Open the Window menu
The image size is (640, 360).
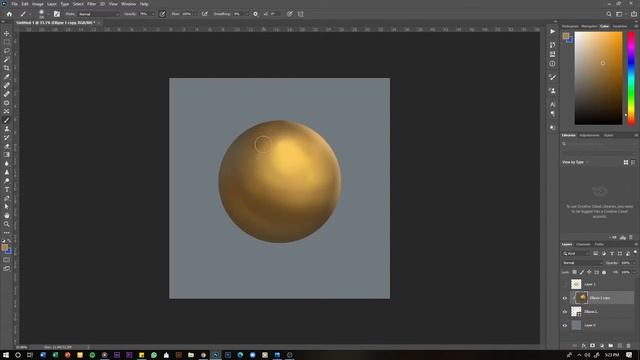pos(128,4)
